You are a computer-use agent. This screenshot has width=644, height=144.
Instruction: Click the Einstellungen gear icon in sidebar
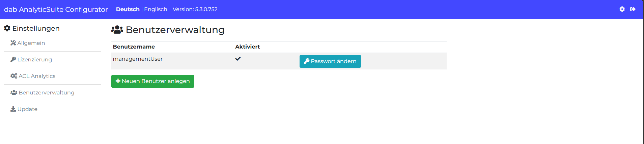(x=7, y=28)
